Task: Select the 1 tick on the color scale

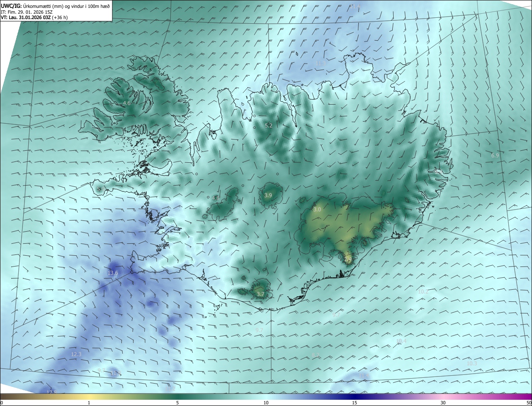Action: [x=89, y=403]
